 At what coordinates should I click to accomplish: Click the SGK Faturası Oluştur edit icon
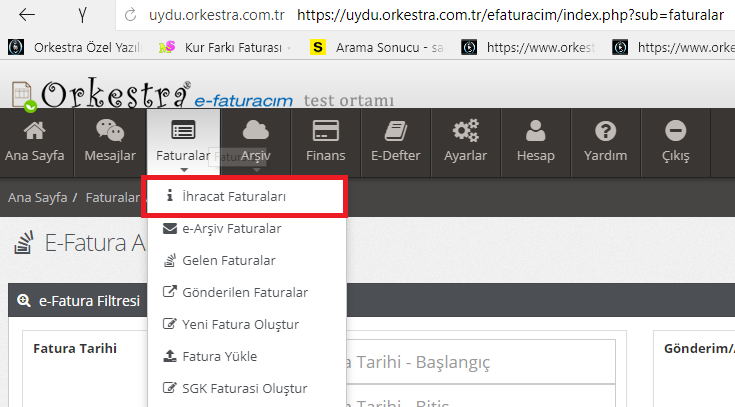pos(170,388)
